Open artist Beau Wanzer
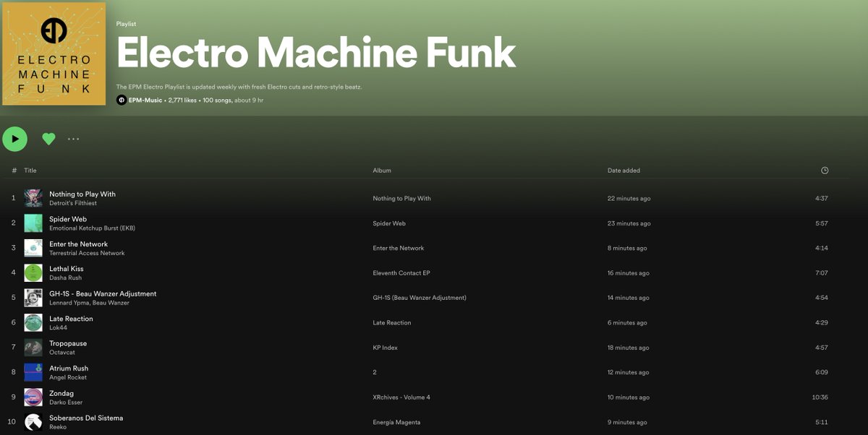 (111, 303)
